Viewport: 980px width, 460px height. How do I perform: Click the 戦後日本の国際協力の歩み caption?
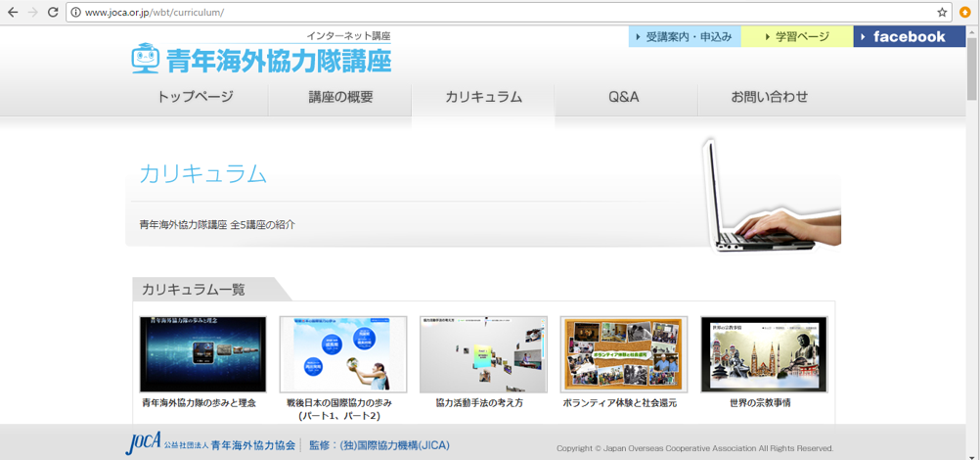point(339,403)
